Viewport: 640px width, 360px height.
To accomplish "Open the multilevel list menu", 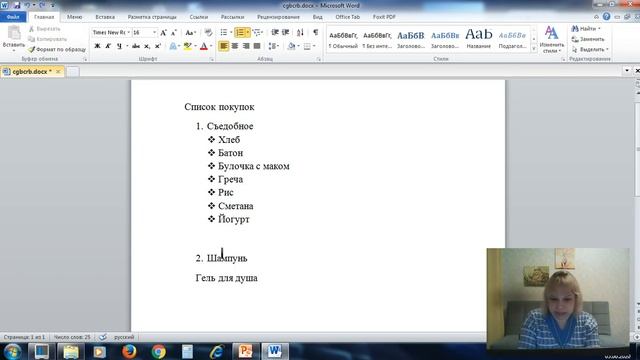I will pos(257,32).
